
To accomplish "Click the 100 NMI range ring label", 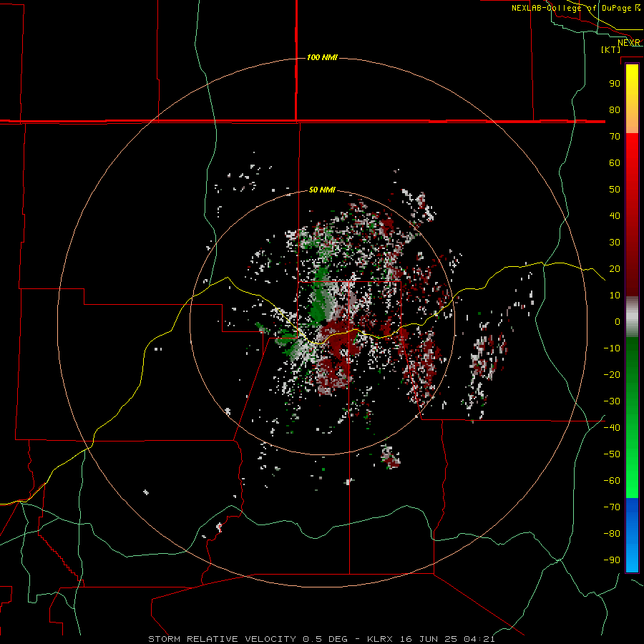I will tap(322, 57).
